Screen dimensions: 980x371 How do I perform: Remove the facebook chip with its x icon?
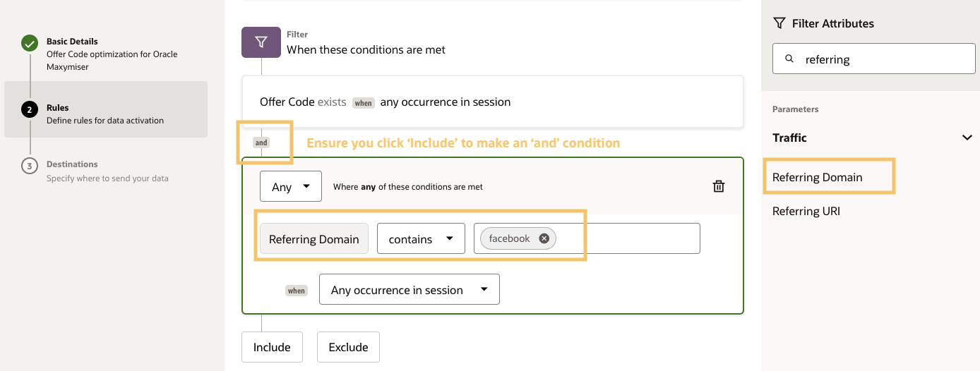(x=544, y=238)
